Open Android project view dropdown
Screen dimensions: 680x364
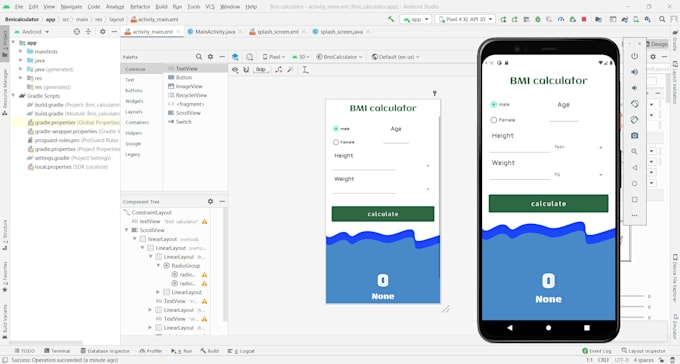(x=33, y=32)
